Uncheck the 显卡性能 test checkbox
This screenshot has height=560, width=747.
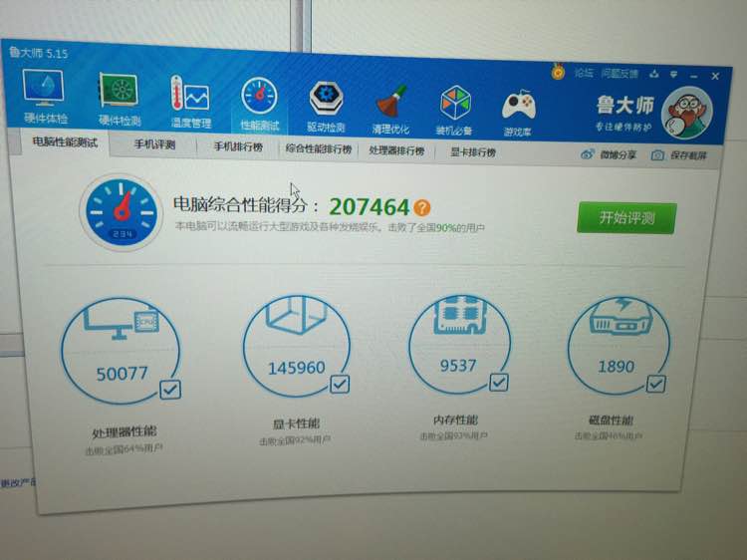pos(341,385)
